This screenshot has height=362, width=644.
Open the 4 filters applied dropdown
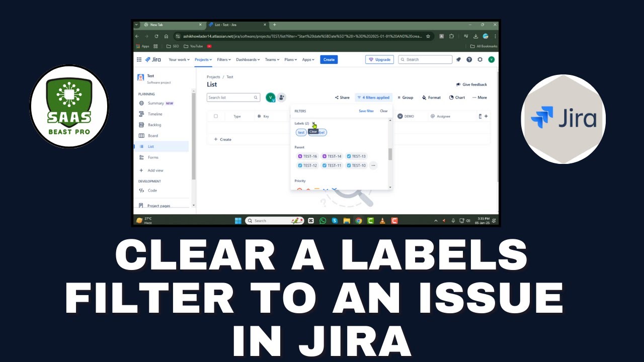click(373, 98)
